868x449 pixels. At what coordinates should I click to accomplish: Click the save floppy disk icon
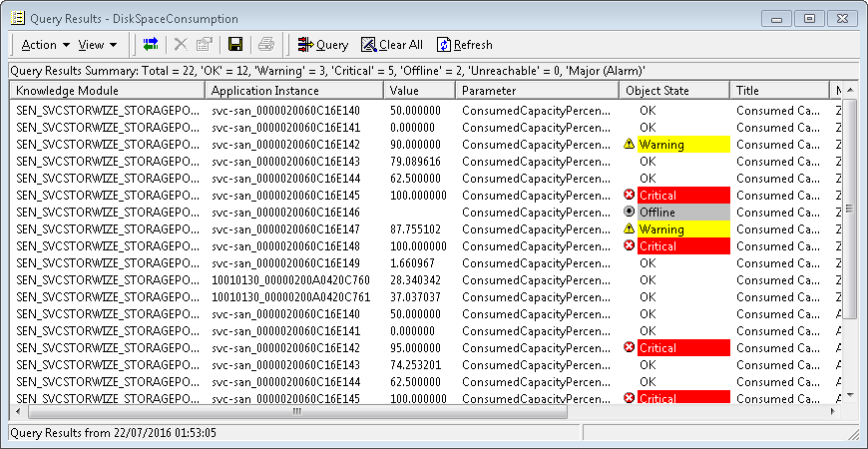[235, 45]
